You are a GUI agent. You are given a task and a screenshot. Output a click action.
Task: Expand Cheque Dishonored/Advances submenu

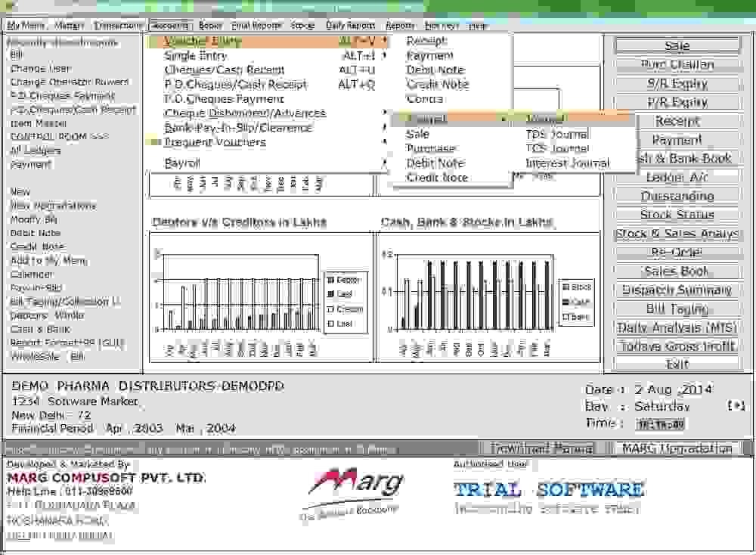(x=385, y=113)
